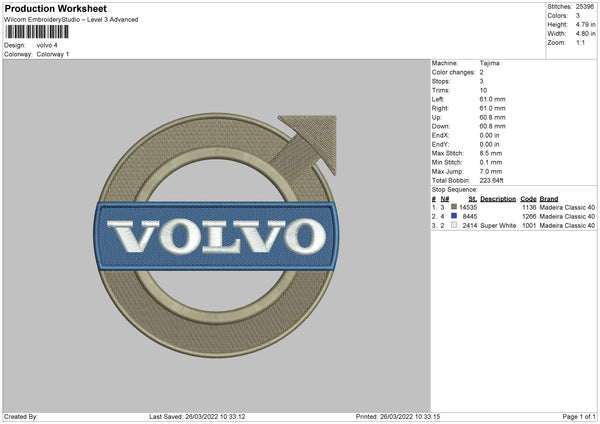Click stitch count "2414" in stop row 3
600x424 pixels.
pyautogui.click(x=470, y=226)
